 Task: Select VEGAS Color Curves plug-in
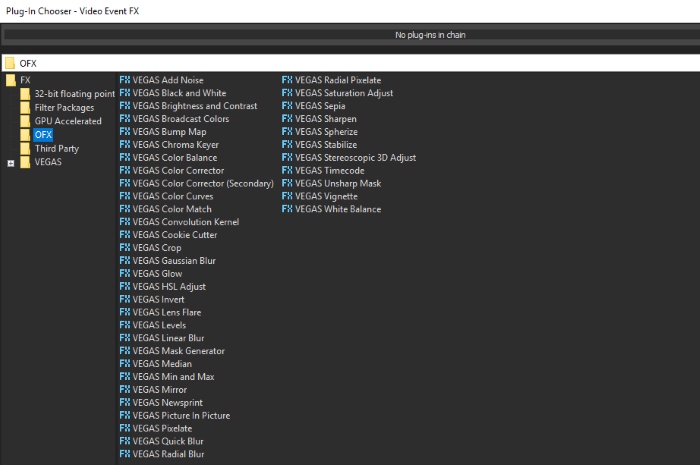[x=167, y=196]
